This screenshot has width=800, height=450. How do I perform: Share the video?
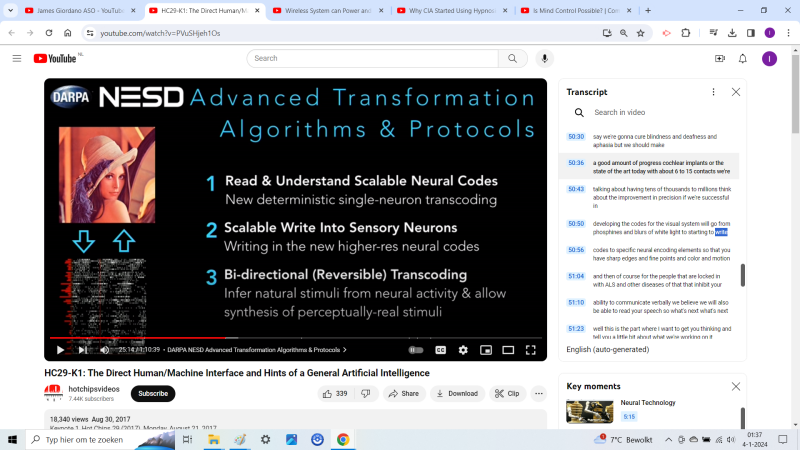pyautogui.click(x=404, y=393)
